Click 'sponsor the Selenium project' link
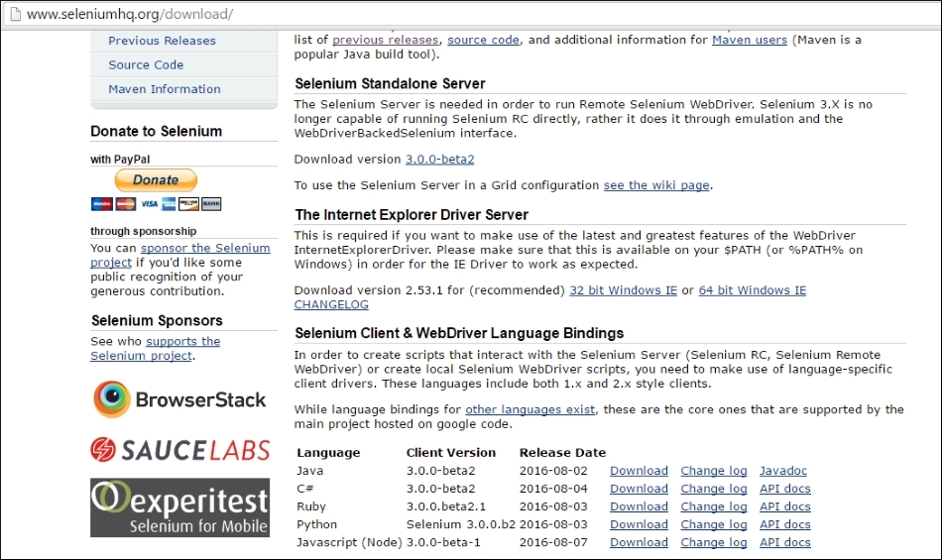The height and width of the screenshot is (560, 942). point(180,255)
